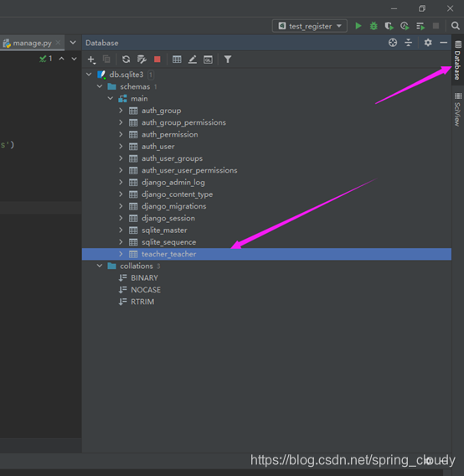Image resolution: width=464 pixels, height=476 pixels.
Task: Select the sqlite_sequence table
Action: tap(168, 242)
